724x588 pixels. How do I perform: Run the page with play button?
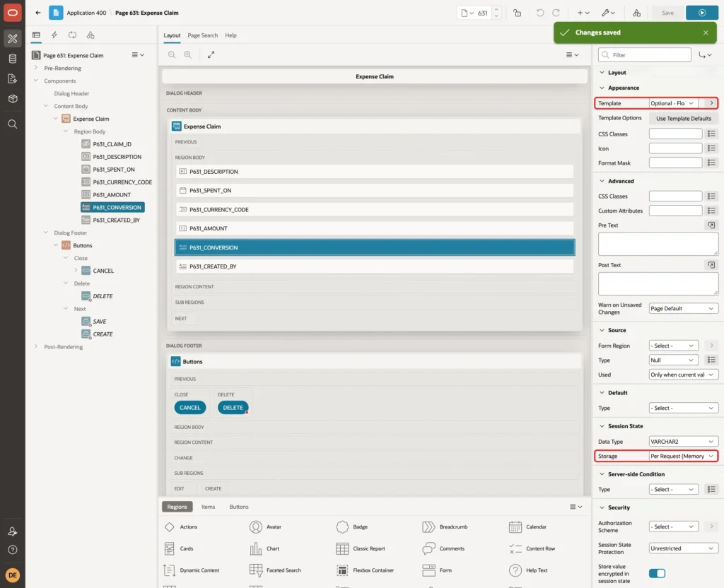(x=702, y=13)
